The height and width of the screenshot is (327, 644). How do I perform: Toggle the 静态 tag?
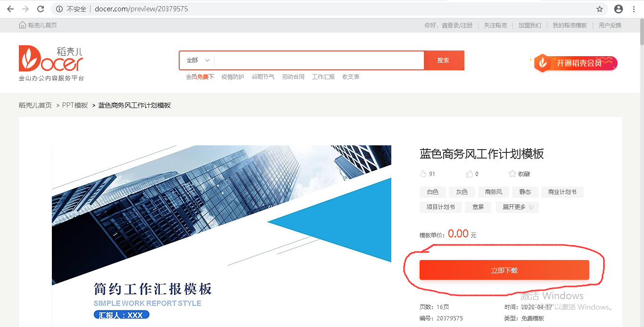tap(525, 192)
